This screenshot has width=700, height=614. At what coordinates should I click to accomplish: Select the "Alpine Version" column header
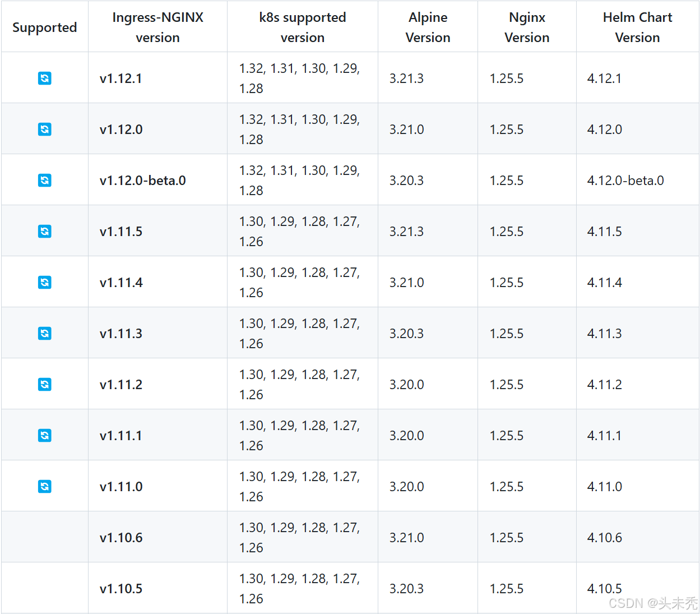pyautogui.click(x=428, y=27)
